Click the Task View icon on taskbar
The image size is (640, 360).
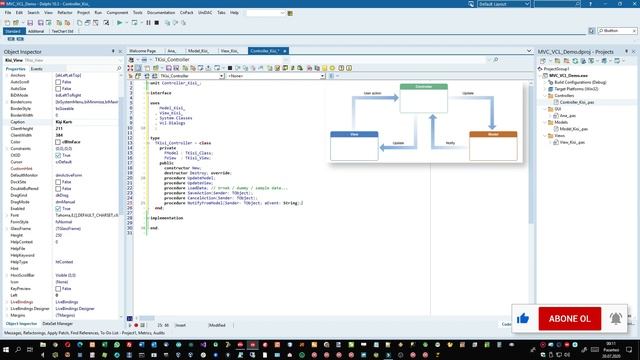click(x=30, y=349)
